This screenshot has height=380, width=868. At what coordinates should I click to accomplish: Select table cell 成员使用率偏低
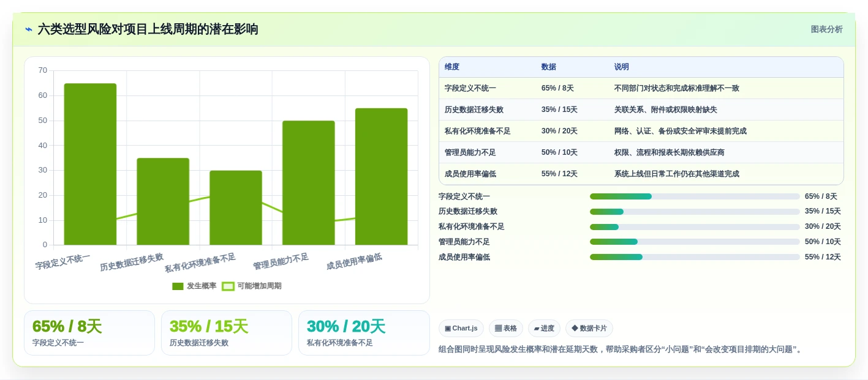pyautogui.click(x=470, y=174)
